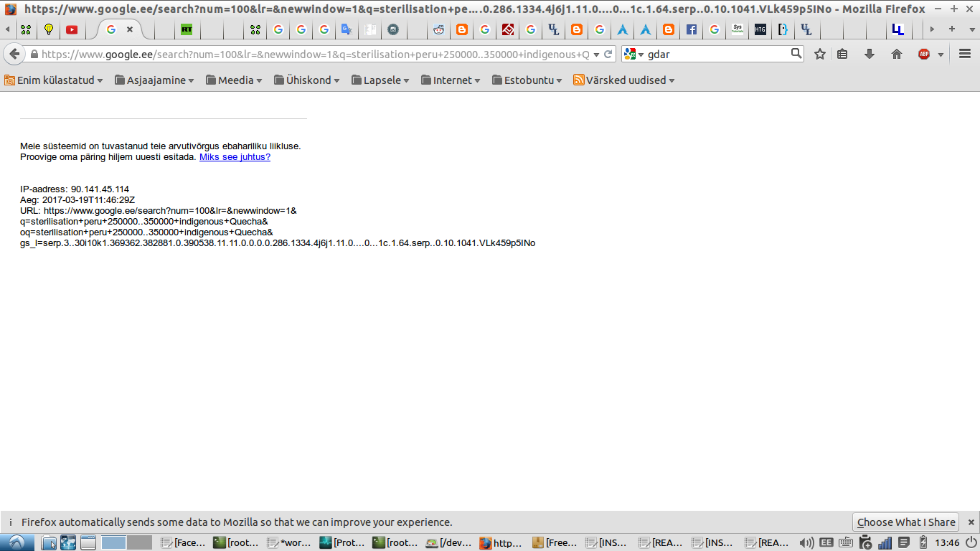
Task: Activate the Firefox 'http...' taskbar entry
Action: click(x=502, y=542)
